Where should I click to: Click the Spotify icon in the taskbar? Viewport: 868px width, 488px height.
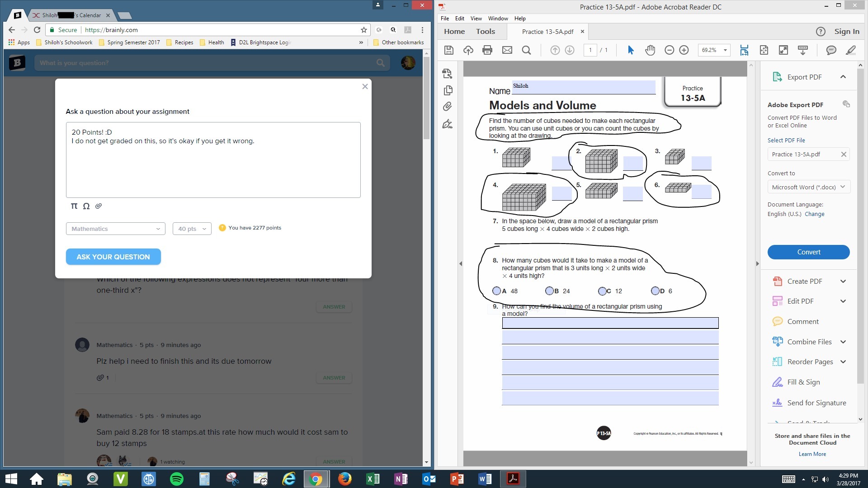[x=176, y=479]
